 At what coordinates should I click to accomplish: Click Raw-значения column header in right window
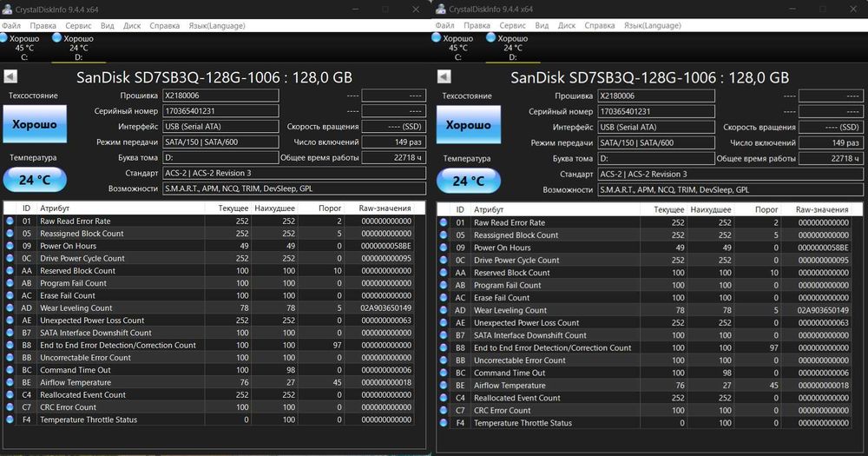pos(822,209)
